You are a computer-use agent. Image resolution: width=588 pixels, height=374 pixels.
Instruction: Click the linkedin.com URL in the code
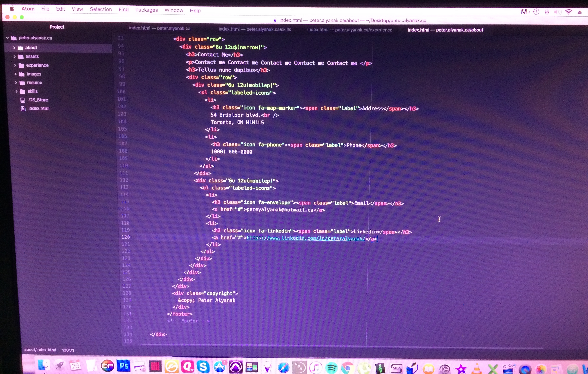point(306,238)
